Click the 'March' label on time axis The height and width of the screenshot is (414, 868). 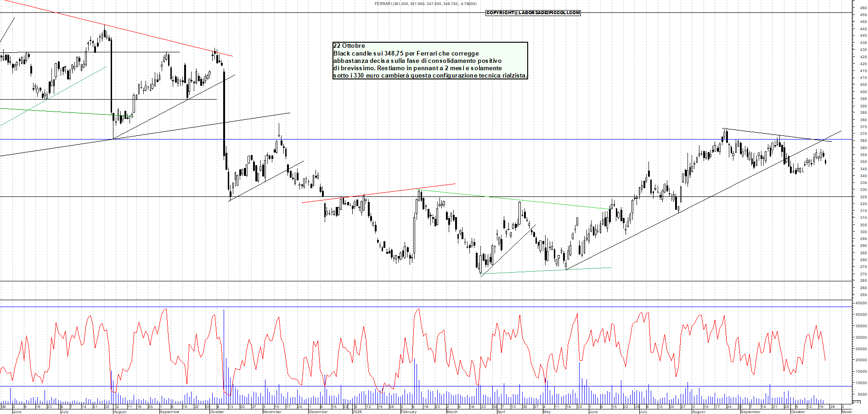click(x=452, y=412)
